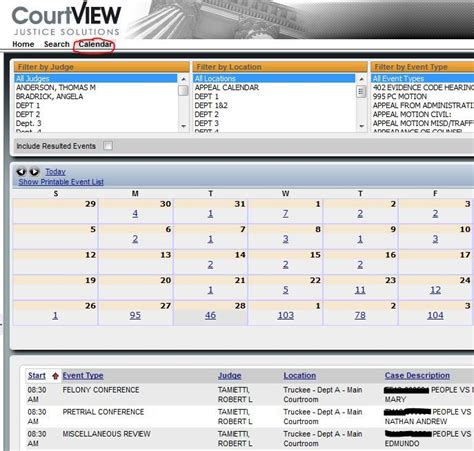Click the sort arrow icon beside Start
Image resolution: width=474 pixels, height=451 pixels.
tap(55, 376)
